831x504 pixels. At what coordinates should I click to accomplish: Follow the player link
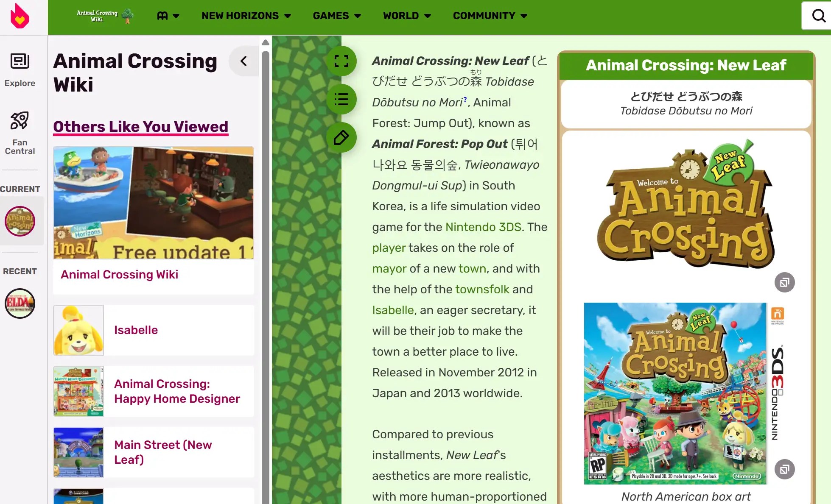coord(389,248)
